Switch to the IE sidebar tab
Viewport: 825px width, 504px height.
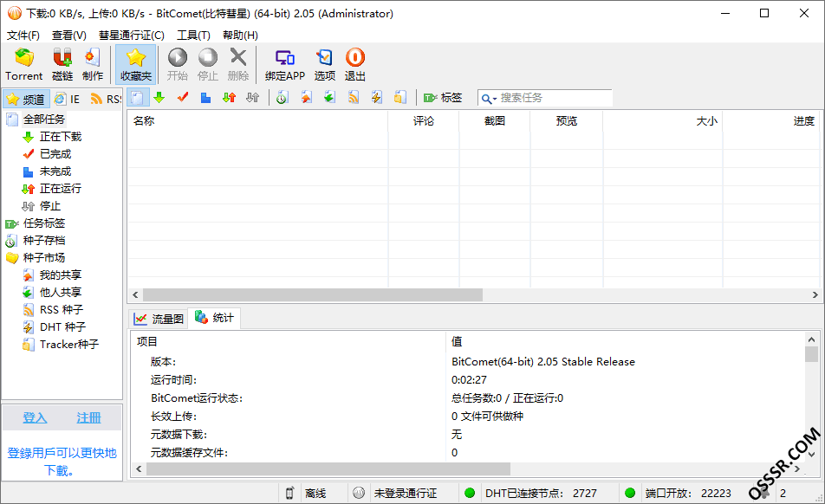(x=67, y=99)
